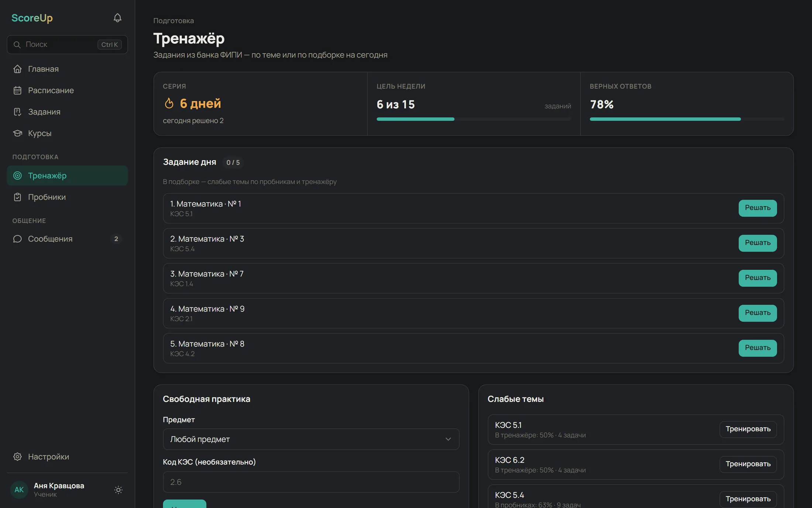This screenshot has width=812, height=508.
Task: Click the Ctrl K shortcut badge
Action: click(110, 45)
